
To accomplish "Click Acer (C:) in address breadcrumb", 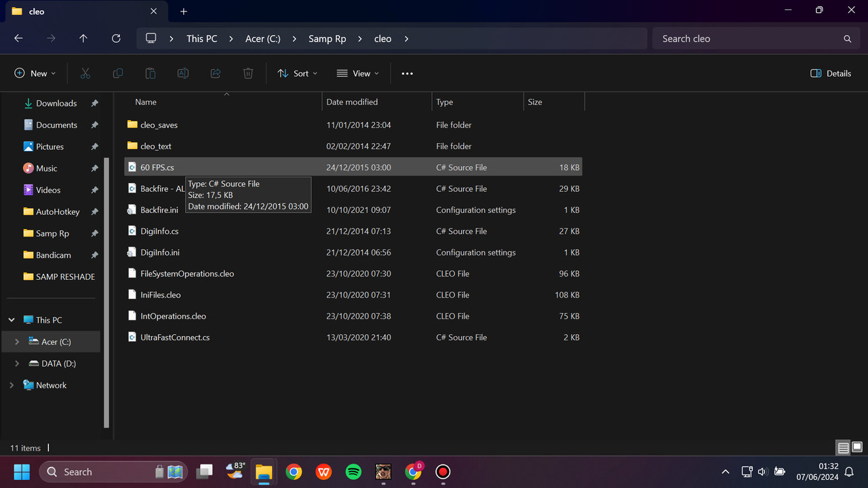I will (263, 39).
